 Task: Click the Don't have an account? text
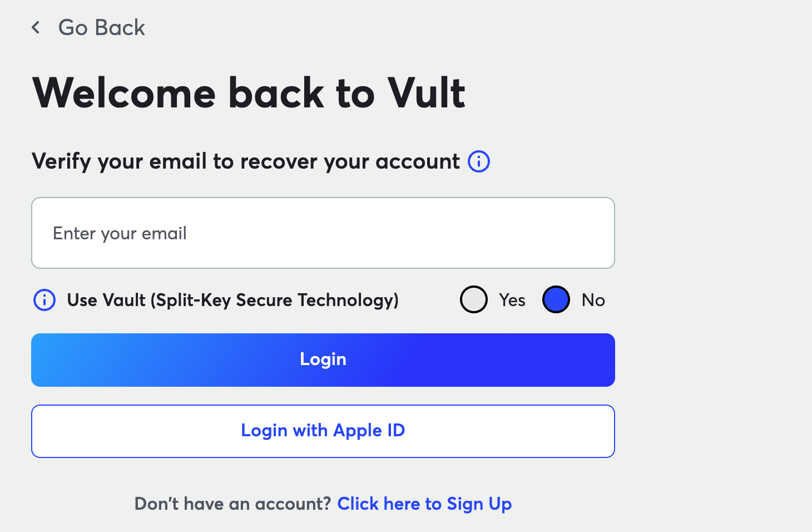point(232,504)
